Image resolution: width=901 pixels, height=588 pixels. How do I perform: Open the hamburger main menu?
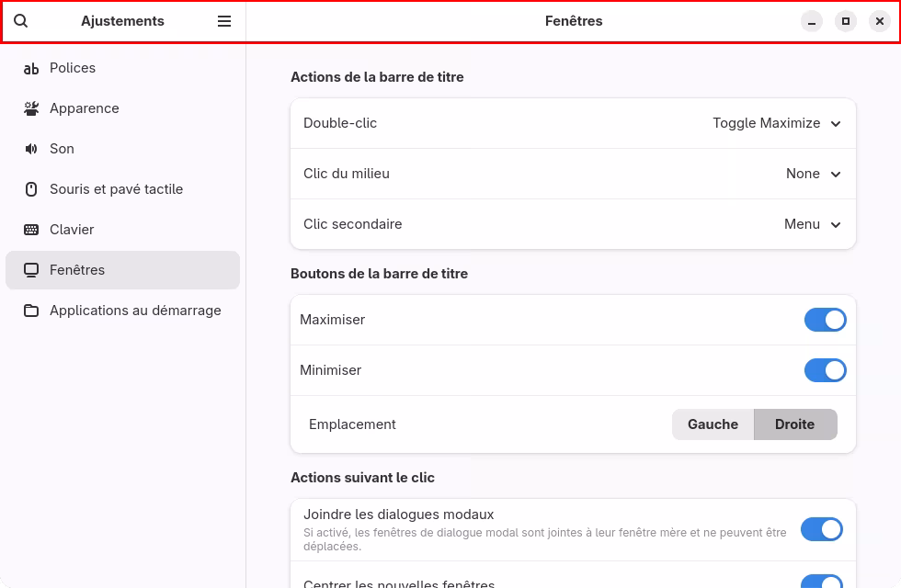tap(224, 21)
